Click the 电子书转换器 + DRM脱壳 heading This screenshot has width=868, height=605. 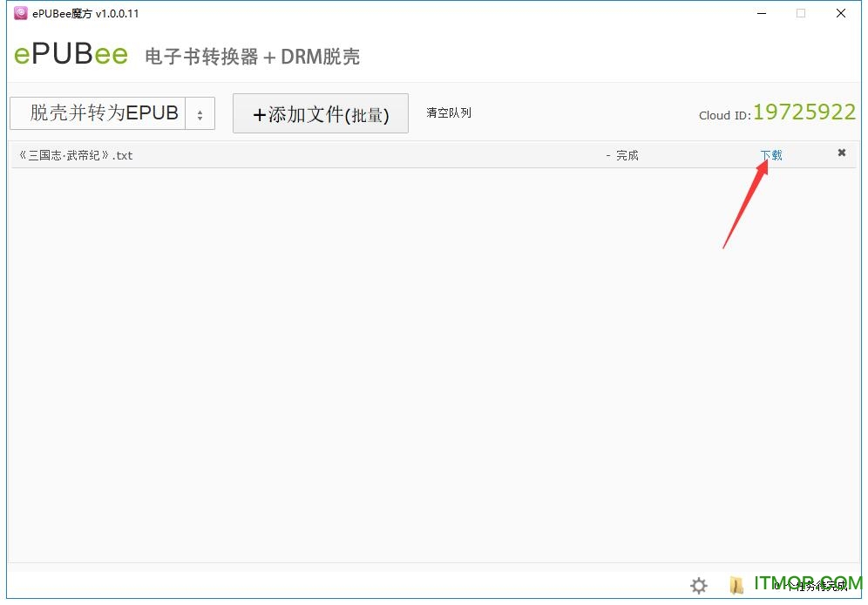[x=253, y=57]
